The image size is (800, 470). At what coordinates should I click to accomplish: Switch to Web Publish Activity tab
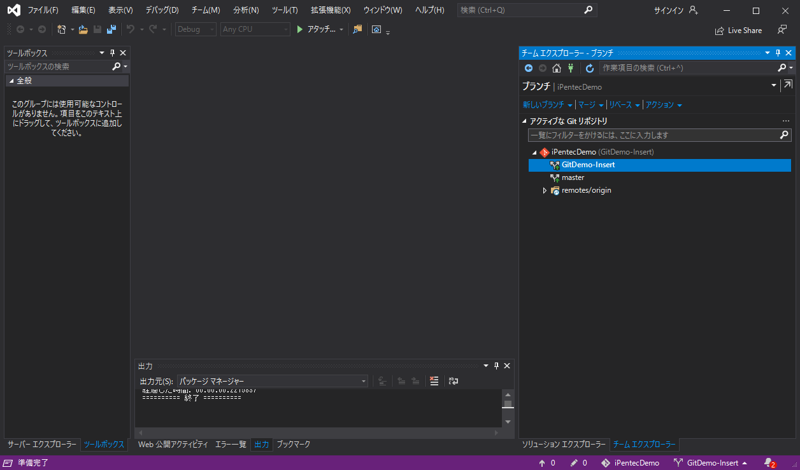(x=173, y=444)
